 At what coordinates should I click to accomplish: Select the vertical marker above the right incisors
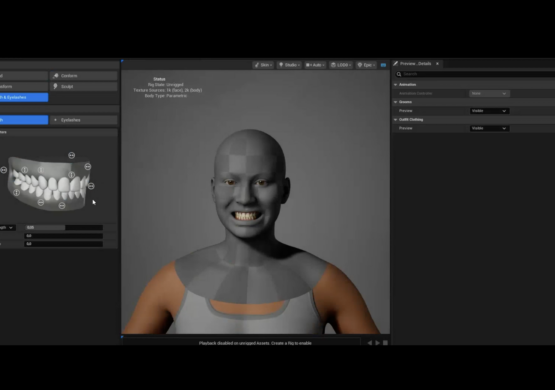pyautogui.click(x=71, y=175)
